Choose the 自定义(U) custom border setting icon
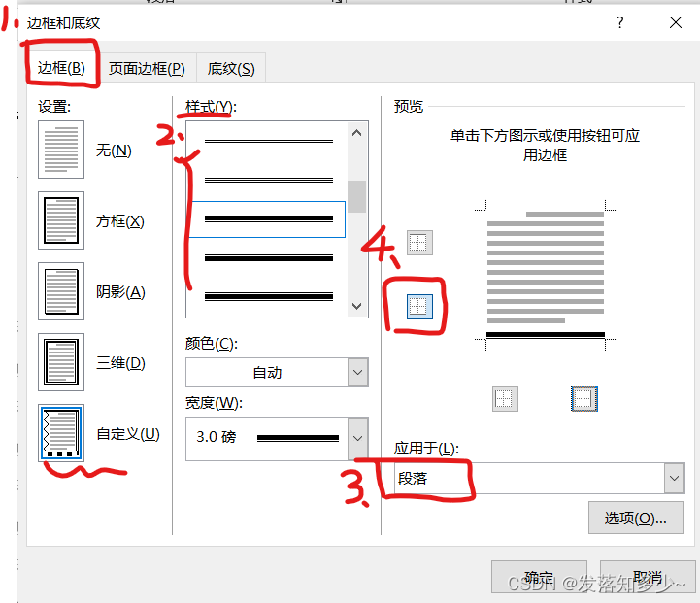Viewport: 700px width, 603px height. (61, 433)
